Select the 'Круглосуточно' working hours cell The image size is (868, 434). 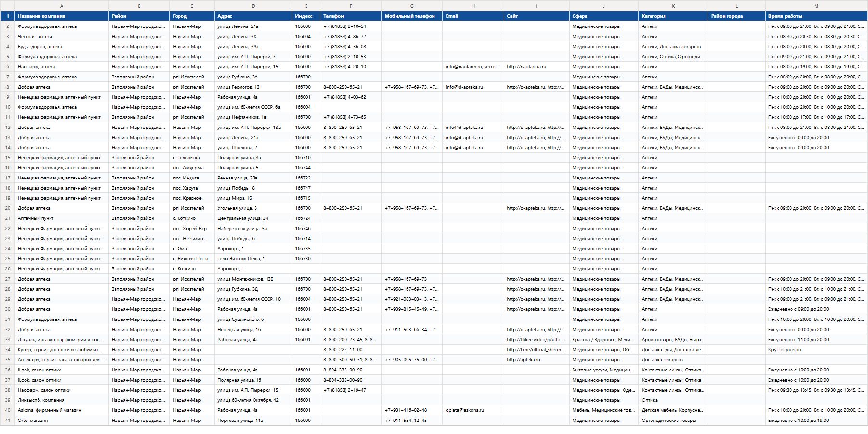click(x=816, y=350)
